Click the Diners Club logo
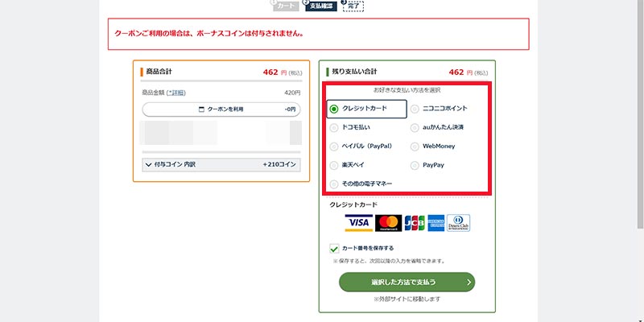 pyautogui.click(x=458, y=222)
